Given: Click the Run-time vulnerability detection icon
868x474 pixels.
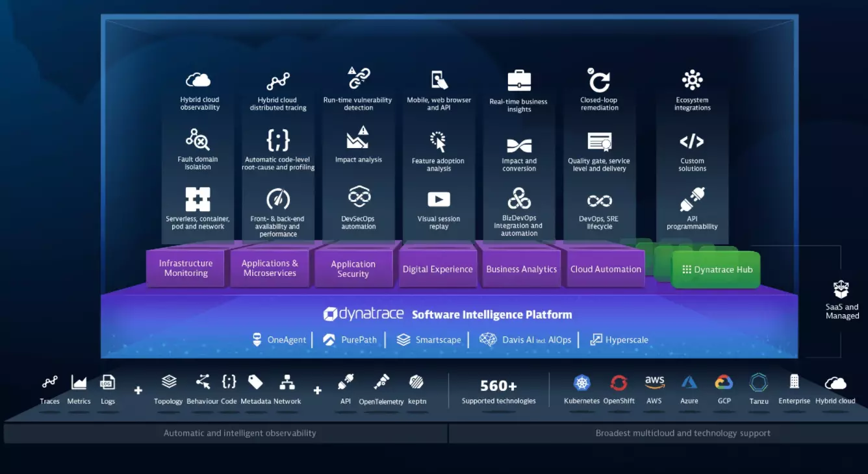Looking at the screenshot, I should tap(358, 78).
